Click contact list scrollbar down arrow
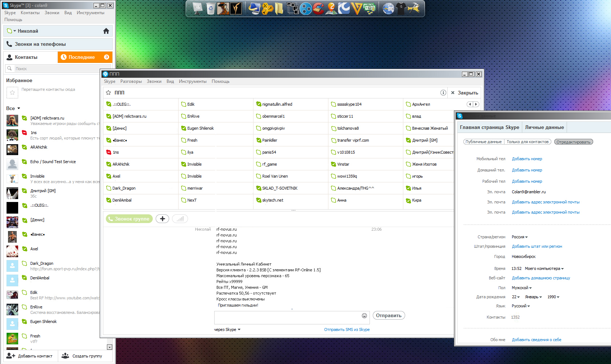 click(109, 347)
